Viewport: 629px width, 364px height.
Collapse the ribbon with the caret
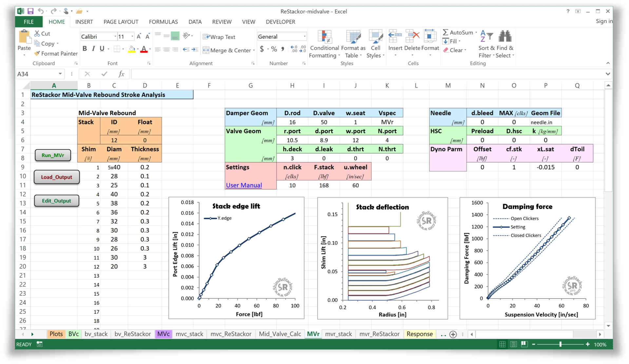coord(608,63)
